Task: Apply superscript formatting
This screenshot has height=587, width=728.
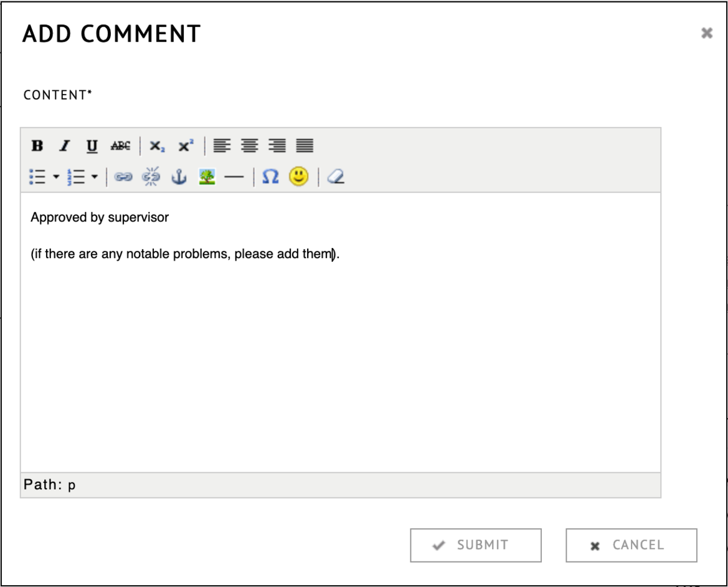Action: tap(186, 146)
